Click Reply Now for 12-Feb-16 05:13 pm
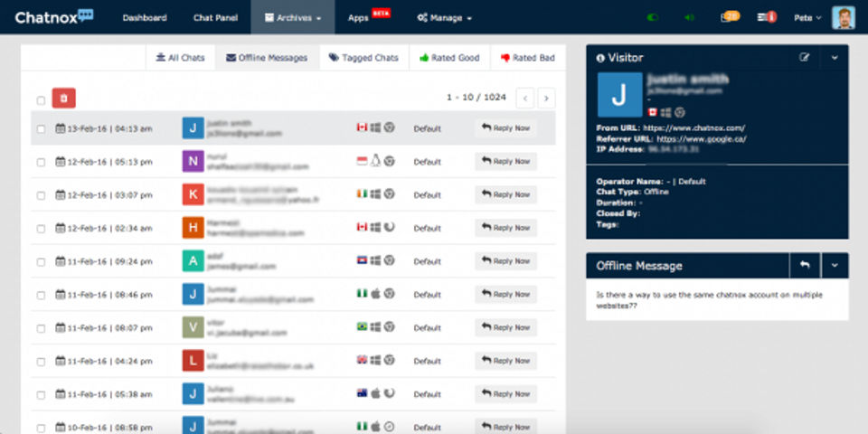The image size is (868, 434). (x=505, y=161)
